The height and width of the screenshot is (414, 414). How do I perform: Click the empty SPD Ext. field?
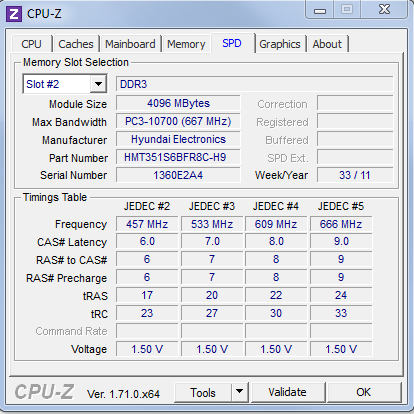(355, 157)
